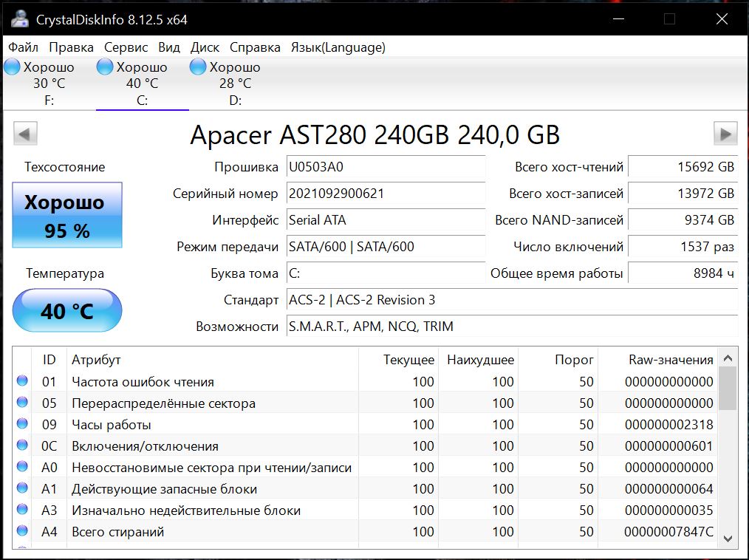749x560 pixels.
Task: Select the Перераспределённые сектора row
Action: [365, 403]
